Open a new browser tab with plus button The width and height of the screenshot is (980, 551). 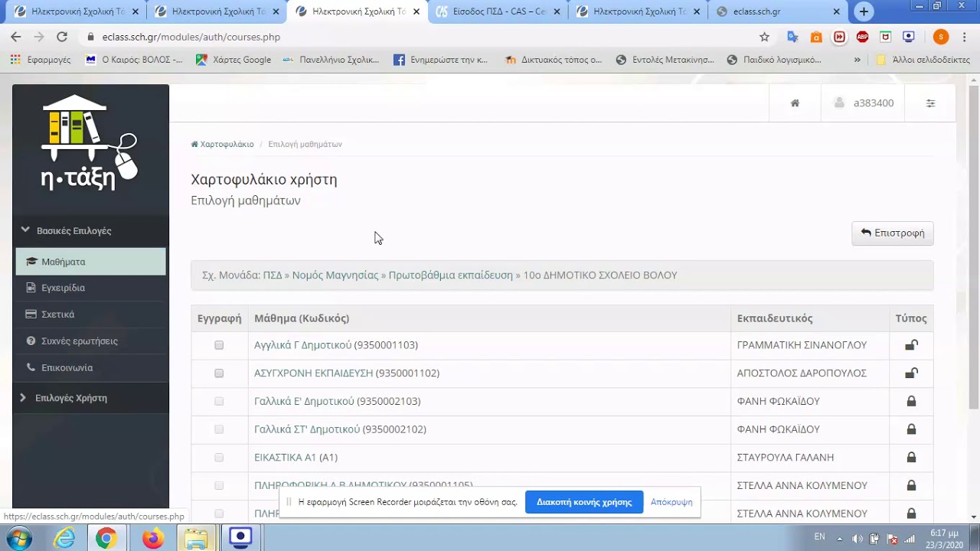coord(864,11)
